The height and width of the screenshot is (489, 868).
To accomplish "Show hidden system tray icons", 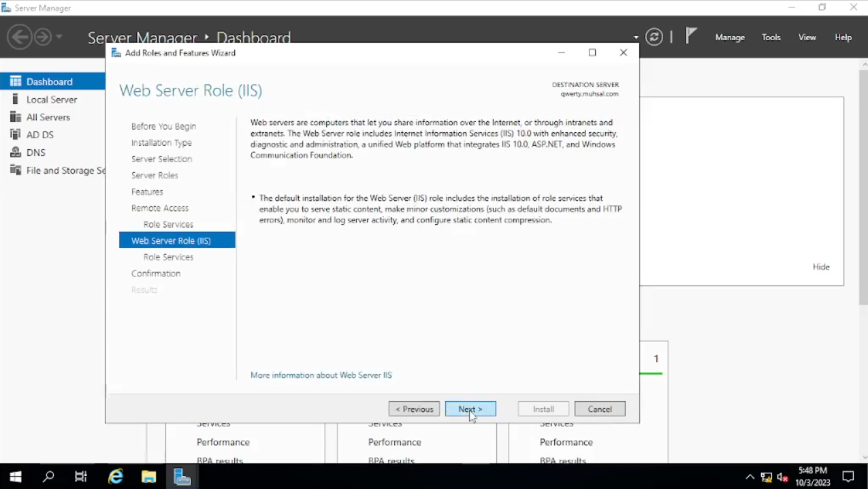I will (750, 477).
